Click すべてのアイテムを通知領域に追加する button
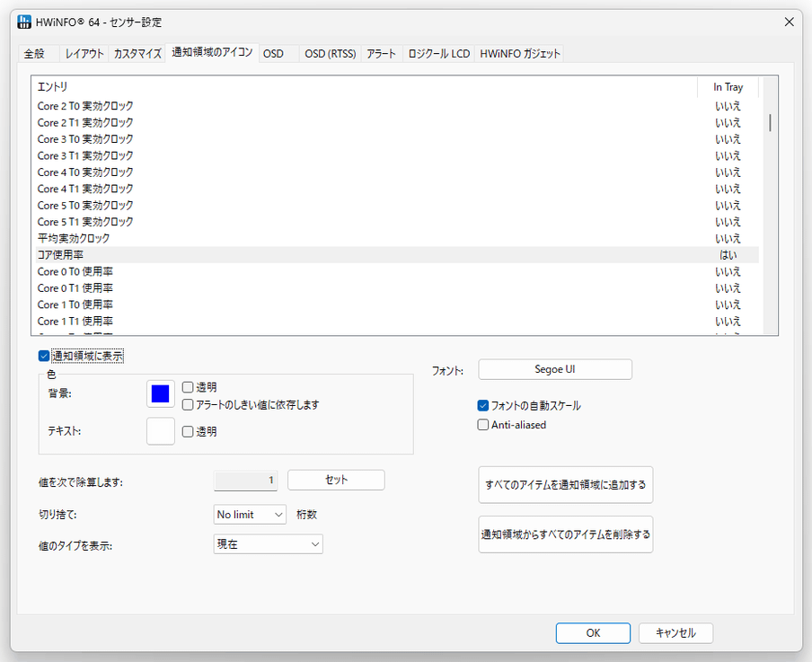Viewport: 812px width, 662px height. 566,485
